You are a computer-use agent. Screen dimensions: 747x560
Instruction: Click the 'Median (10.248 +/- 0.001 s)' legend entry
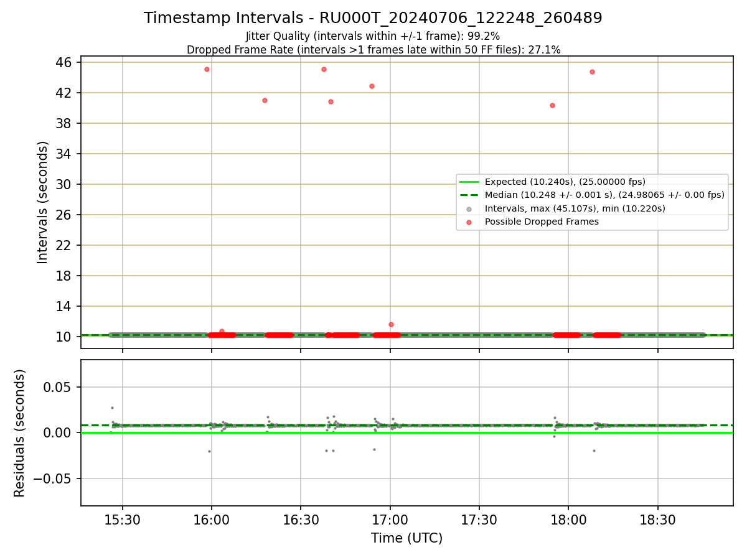pos(604,195)
